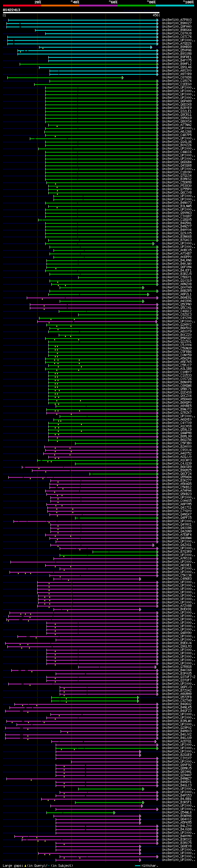Select the UniRef100_Q6PA89 label
Screen dimensions: 197x868
tap(177, 101)
